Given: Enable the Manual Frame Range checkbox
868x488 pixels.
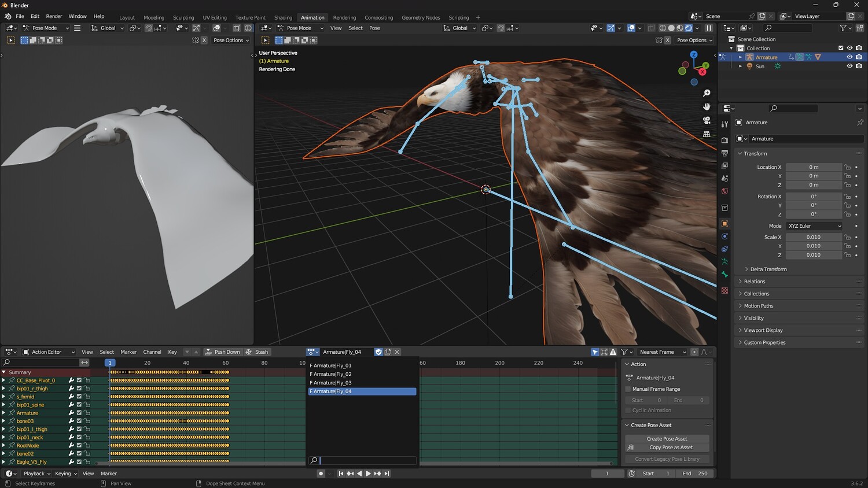Looking at the screenshot, I should point(628,389).
